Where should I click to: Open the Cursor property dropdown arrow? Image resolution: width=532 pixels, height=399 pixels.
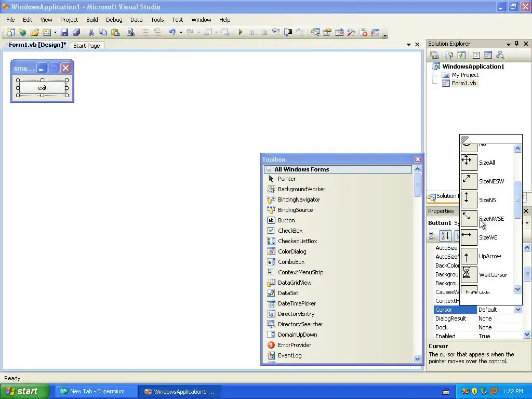pyautogui.click(x=518, y=310)
